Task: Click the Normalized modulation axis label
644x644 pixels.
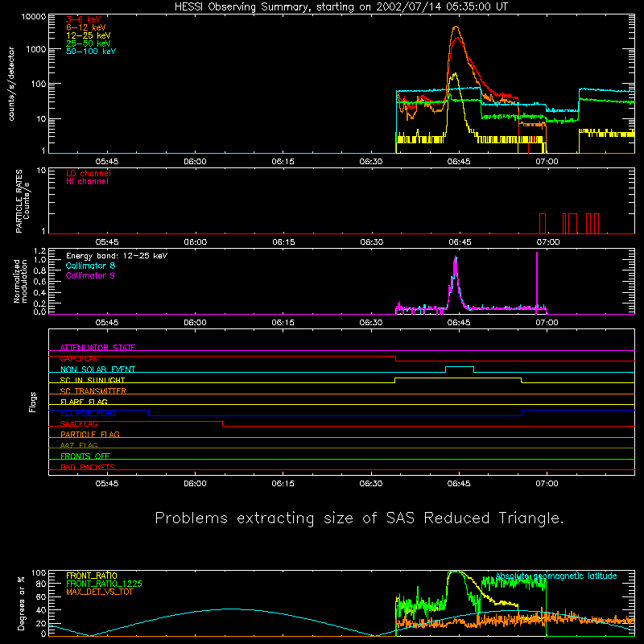Action: point(20,281)
